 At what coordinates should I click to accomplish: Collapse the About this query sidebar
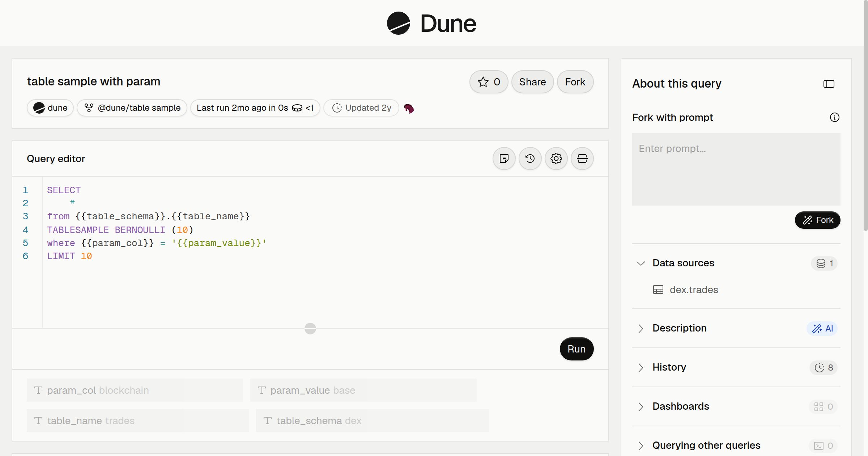(829, 84)
